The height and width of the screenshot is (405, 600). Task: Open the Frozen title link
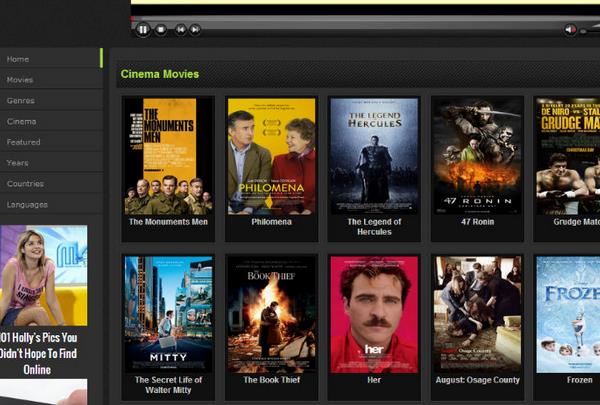coord(579,380)
